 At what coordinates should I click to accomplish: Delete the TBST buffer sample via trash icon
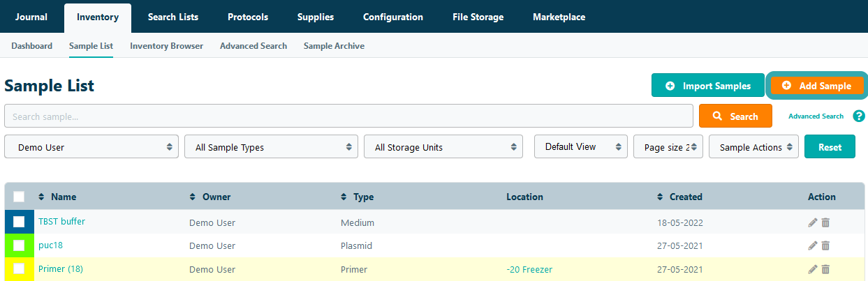click(825, 222)
